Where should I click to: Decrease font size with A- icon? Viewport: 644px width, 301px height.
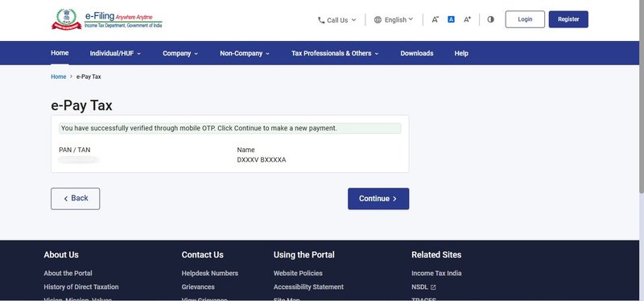[x=435, y=19]
